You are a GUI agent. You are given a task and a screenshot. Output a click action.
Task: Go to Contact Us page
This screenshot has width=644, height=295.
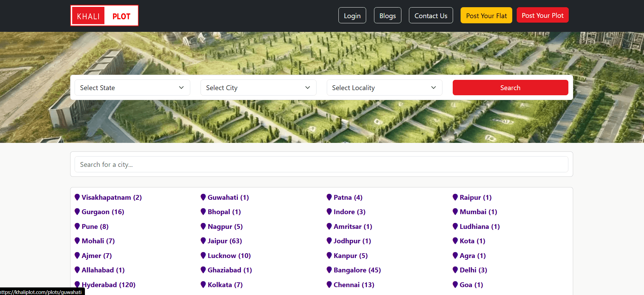pyautogui.click(x=430, y=16)
